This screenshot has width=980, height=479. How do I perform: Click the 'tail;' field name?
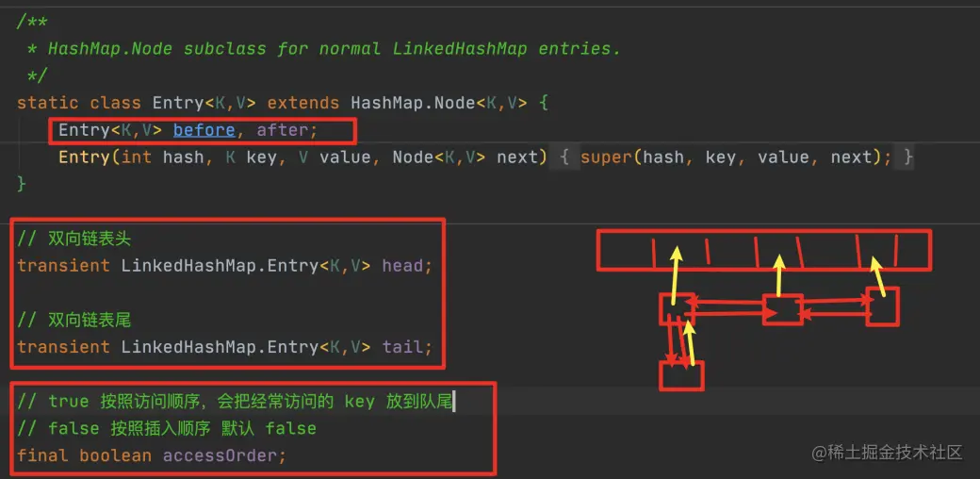[407, 346]
